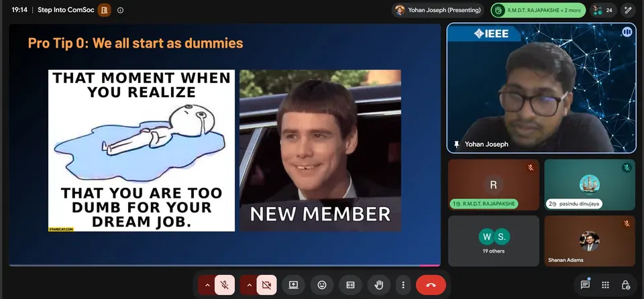Open video settings chevron beside camera
Screen dimensions: 644x299
[250, 285]
